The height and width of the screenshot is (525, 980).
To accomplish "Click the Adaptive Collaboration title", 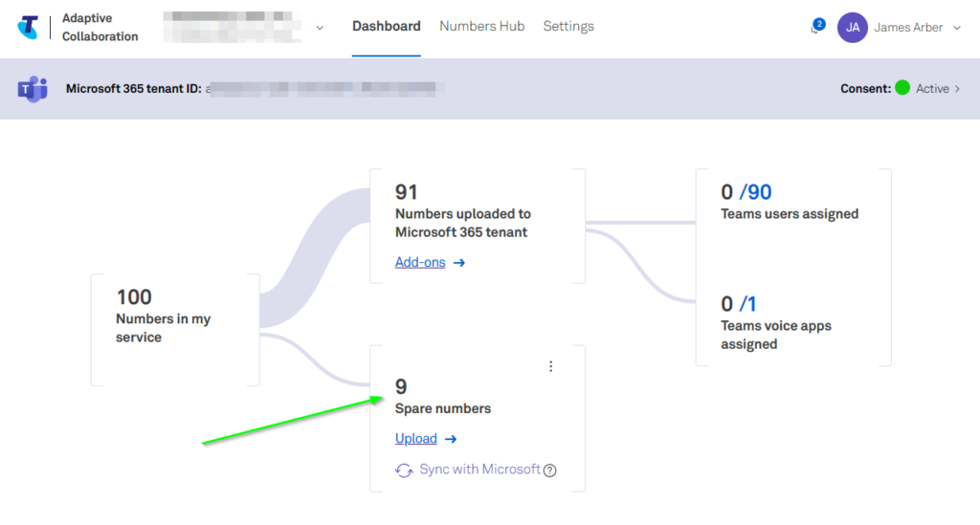I will point(100,28).
